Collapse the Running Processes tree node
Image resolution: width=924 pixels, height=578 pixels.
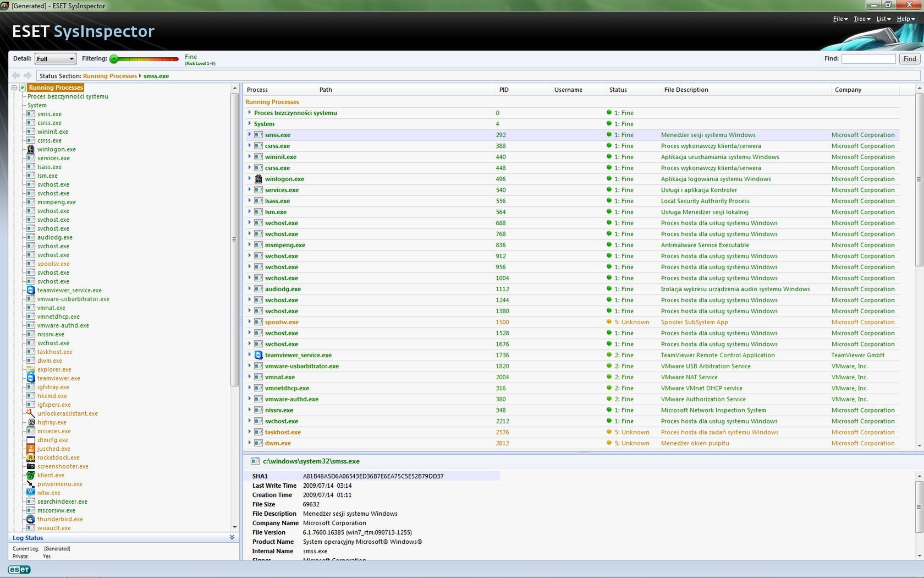pos(14,88)
